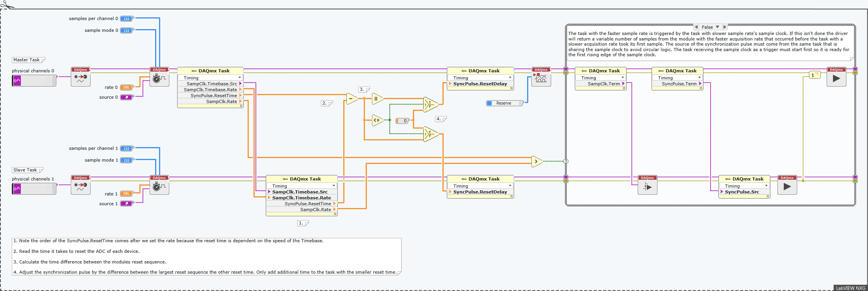The height and width of the screenshot is (291, 868).
Task: Click the numeric constant 0
Action: tap(403, 121)
